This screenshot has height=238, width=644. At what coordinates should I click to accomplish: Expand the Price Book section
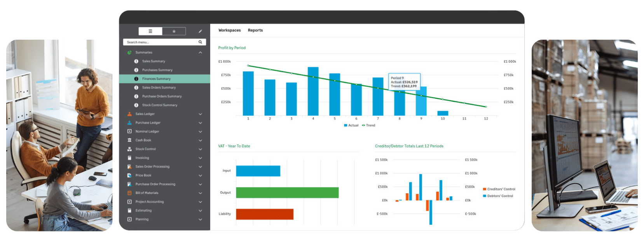point(200,175)
